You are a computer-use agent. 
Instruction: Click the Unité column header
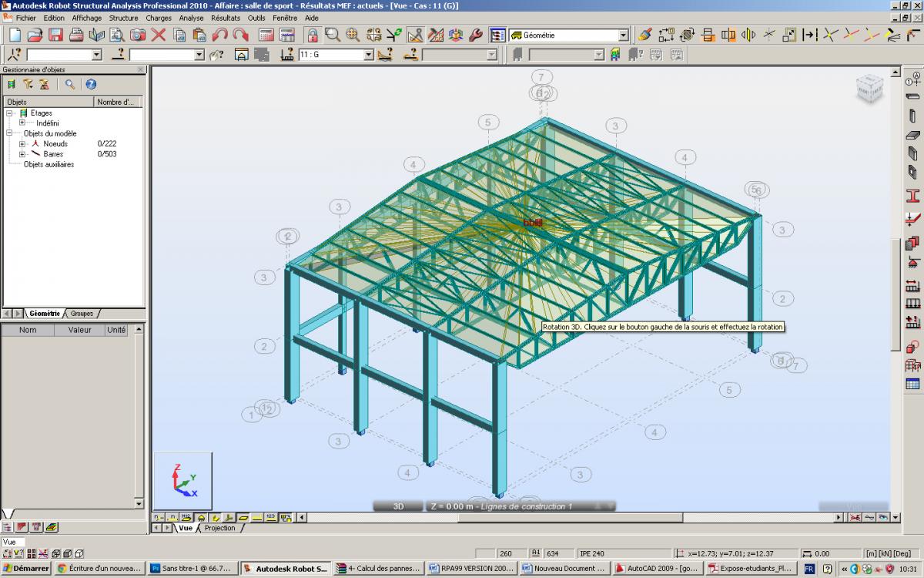coord(116,330)
